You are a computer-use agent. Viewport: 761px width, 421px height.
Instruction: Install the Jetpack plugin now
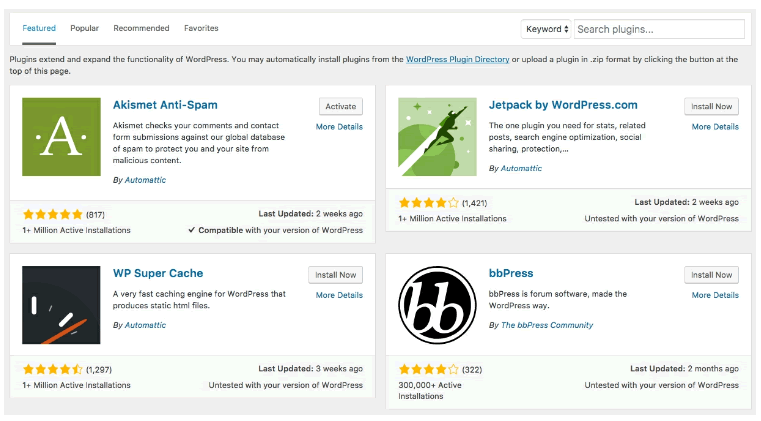[711, 106]
